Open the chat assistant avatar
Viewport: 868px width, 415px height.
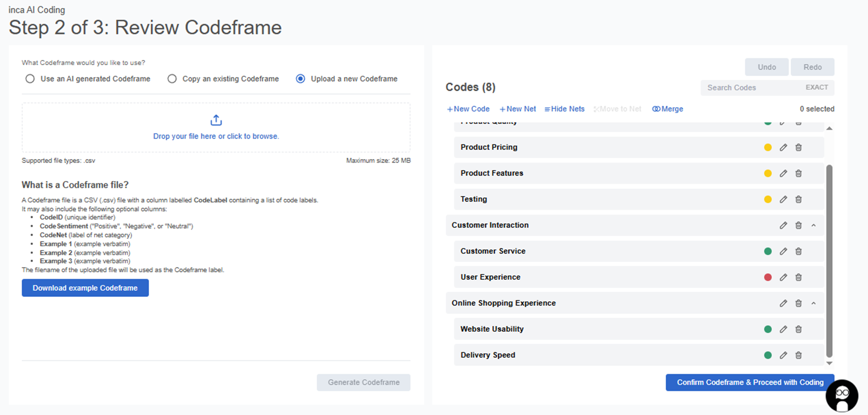point(842,395)
